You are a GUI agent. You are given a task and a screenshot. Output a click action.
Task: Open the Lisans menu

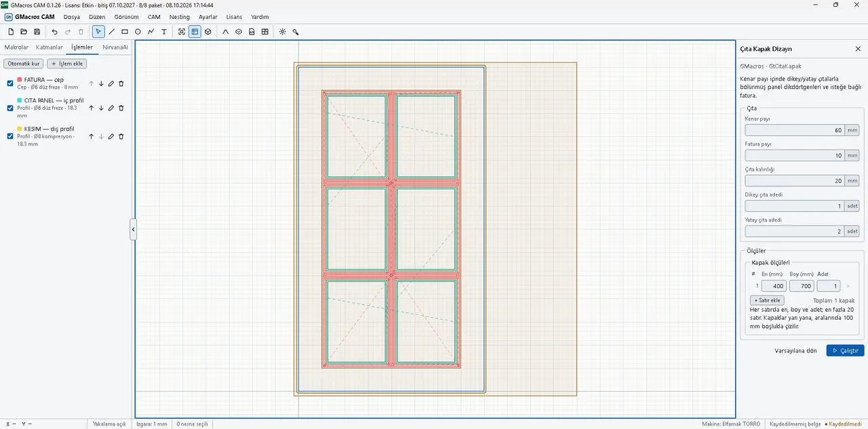coord(234,17)
